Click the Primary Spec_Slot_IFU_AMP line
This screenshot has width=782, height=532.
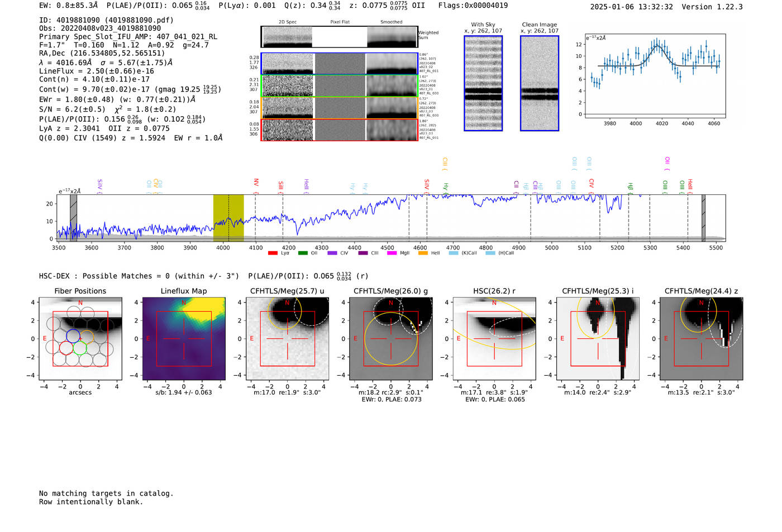coord(128,37)
